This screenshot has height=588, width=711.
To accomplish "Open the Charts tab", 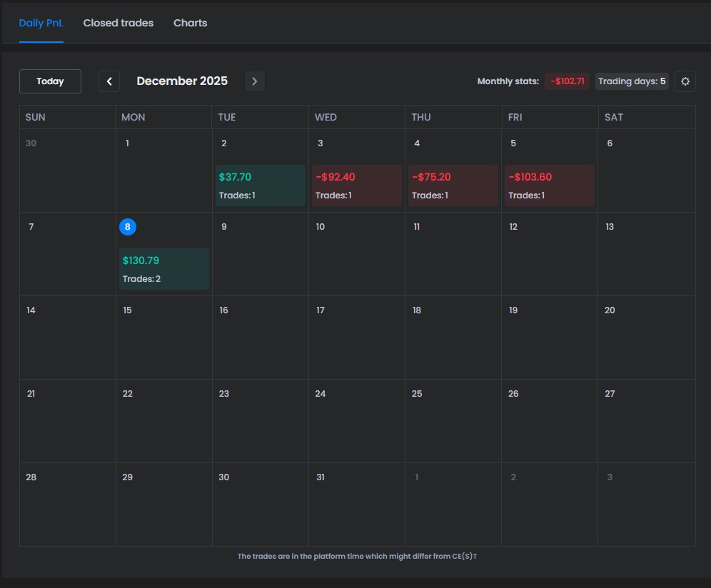I will [190, 23].
